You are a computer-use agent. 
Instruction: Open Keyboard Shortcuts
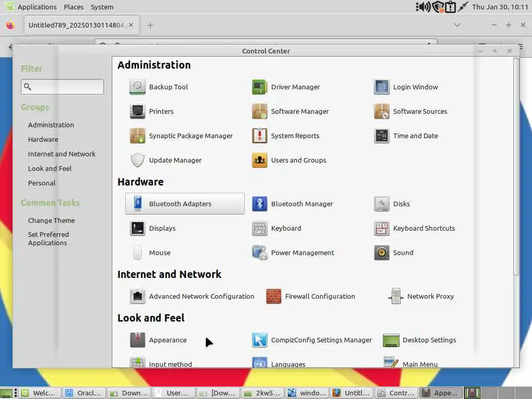[415, 228]
